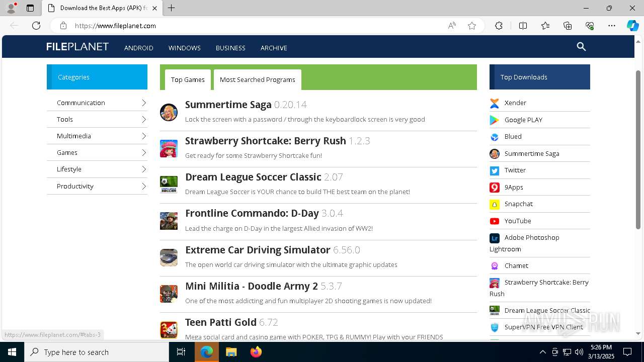Viewport: 644px width, 362px height.
Task: Open the Summertime Saga game icon
Action: pos(169,112)
